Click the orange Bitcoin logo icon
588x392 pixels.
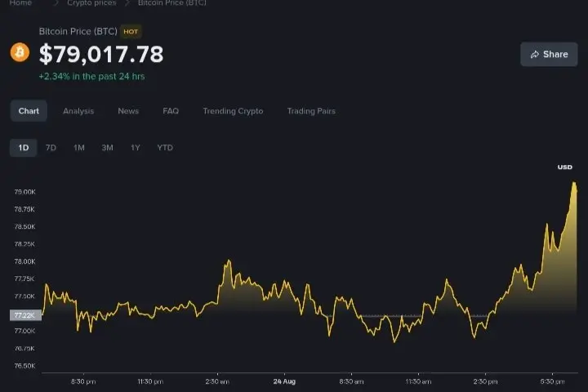pos(20,52)
